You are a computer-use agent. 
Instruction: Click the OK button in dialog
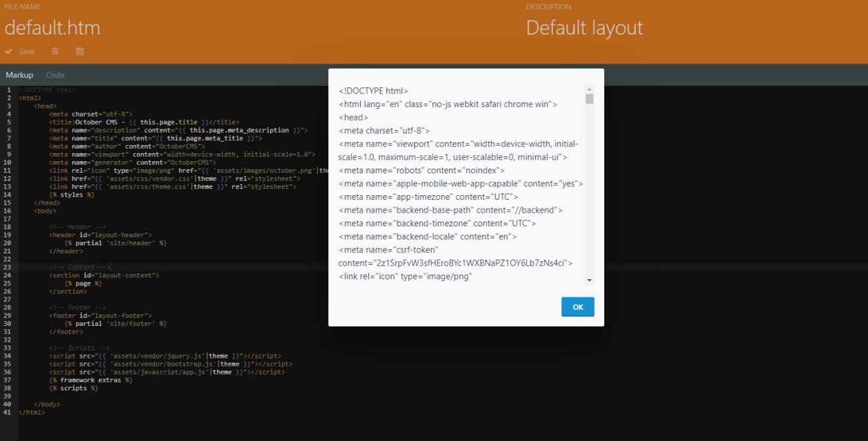point(578,307)
